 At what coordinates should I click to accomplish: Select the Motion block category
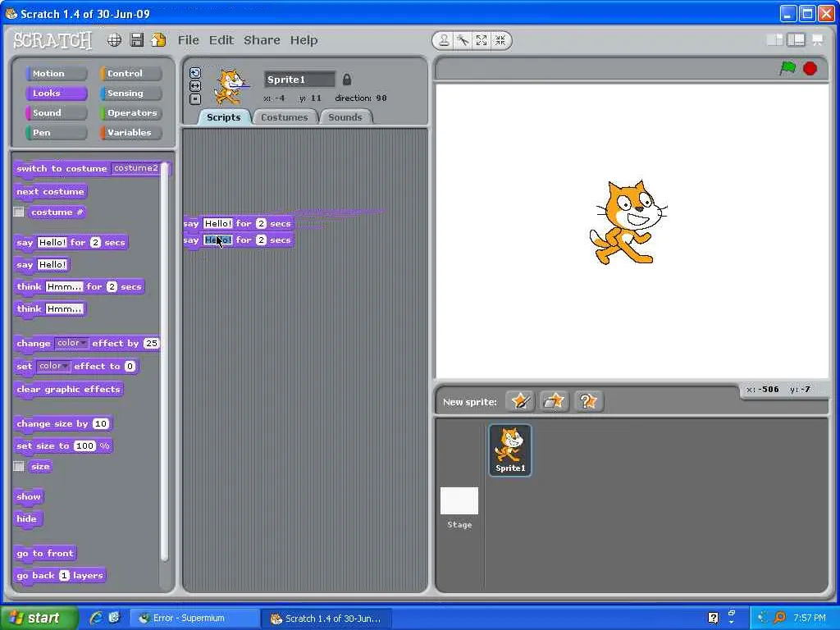(x=57, y=73)
